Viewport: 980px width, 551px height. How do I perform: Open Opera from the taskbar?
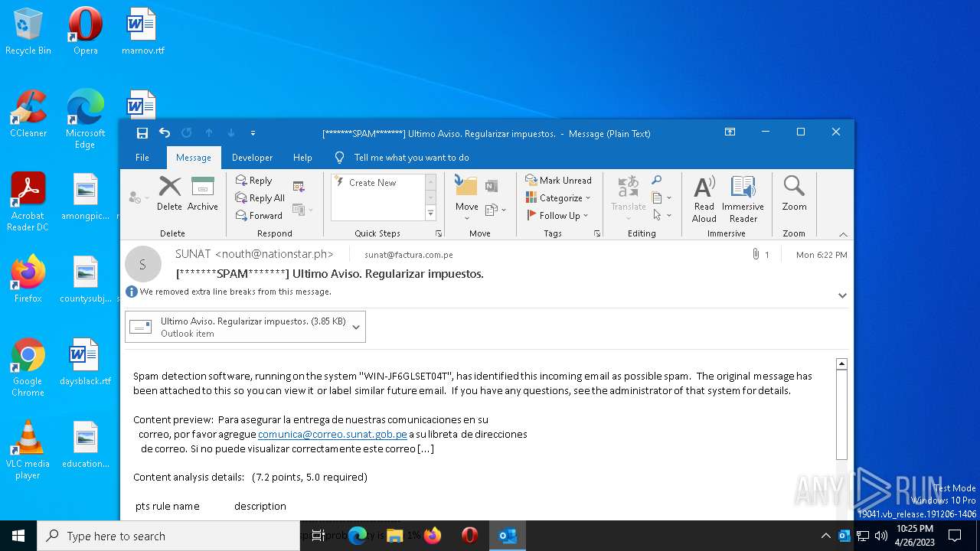coord(469,536)
